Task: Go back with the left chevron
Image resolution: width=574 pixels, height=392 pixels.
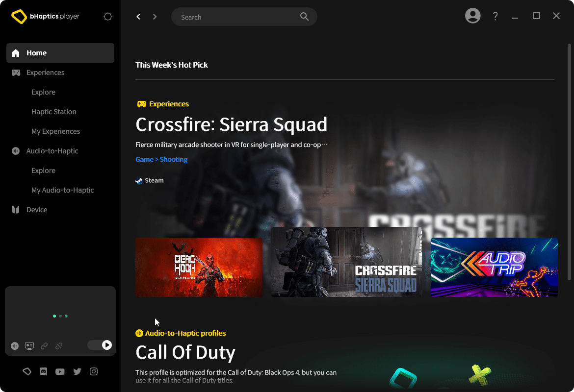Action: 138,17
